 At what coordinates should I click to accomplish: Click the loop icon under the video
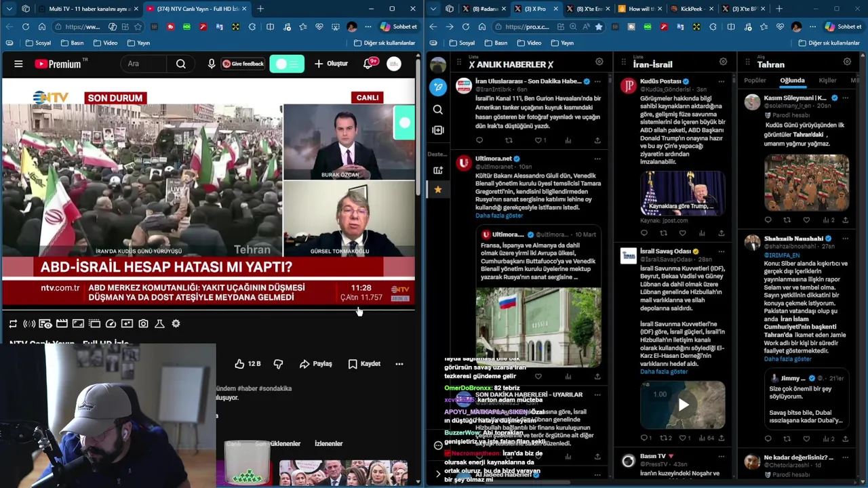[13, 324]
